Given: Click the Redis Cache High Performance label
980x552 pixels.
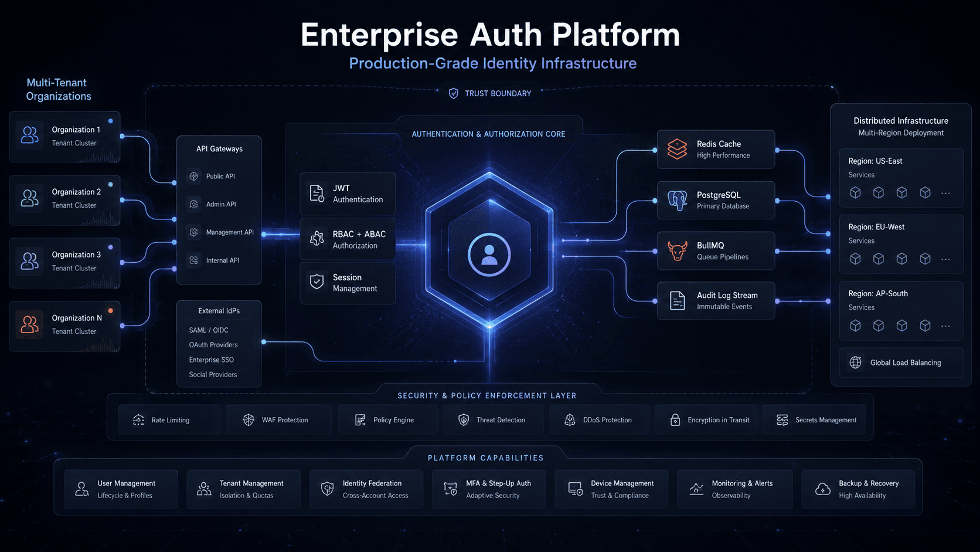Looking at the screenshot, I should (x=723, y=155).
